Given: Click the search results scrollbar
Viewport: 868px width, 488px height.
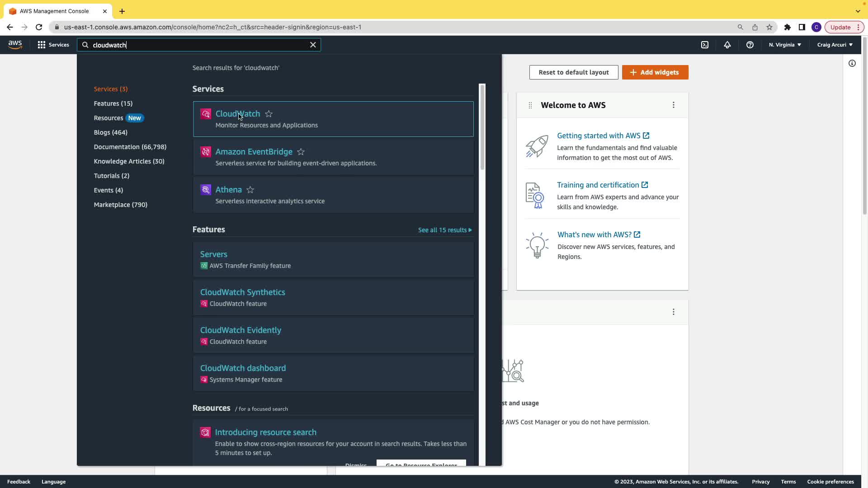Looking at the screenshot, I should [482, 127].
